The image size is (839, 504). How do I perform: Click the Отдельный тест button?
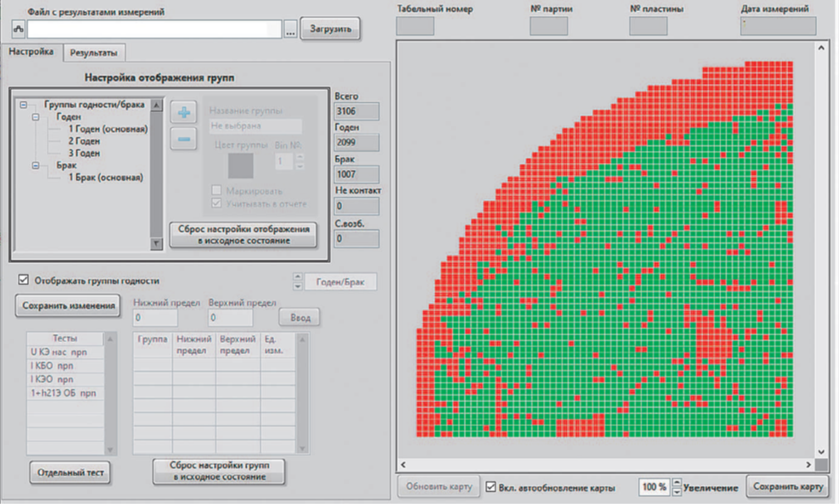70,473
